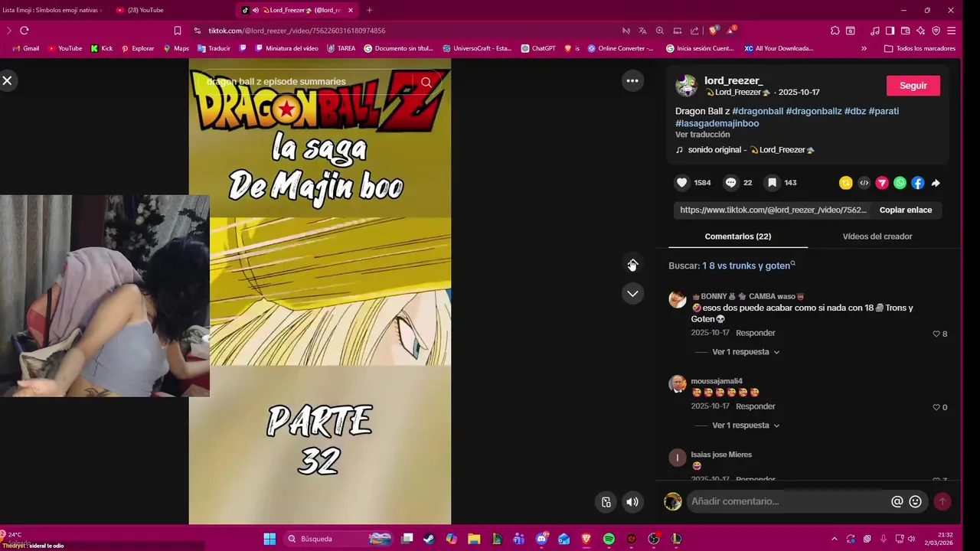This screenshot has height=551, width=980.
Task: Open the emoji picker in the comment box
Action: pos(915,501)
